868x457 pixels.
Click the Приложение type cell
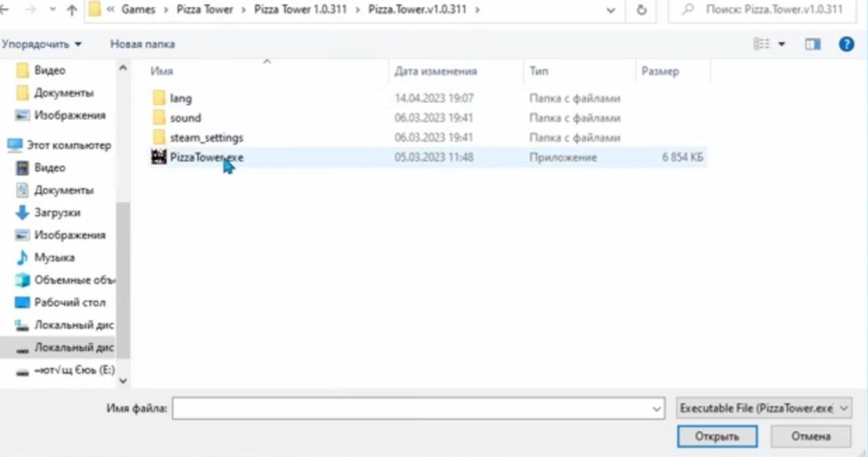(x=563, y=157)
